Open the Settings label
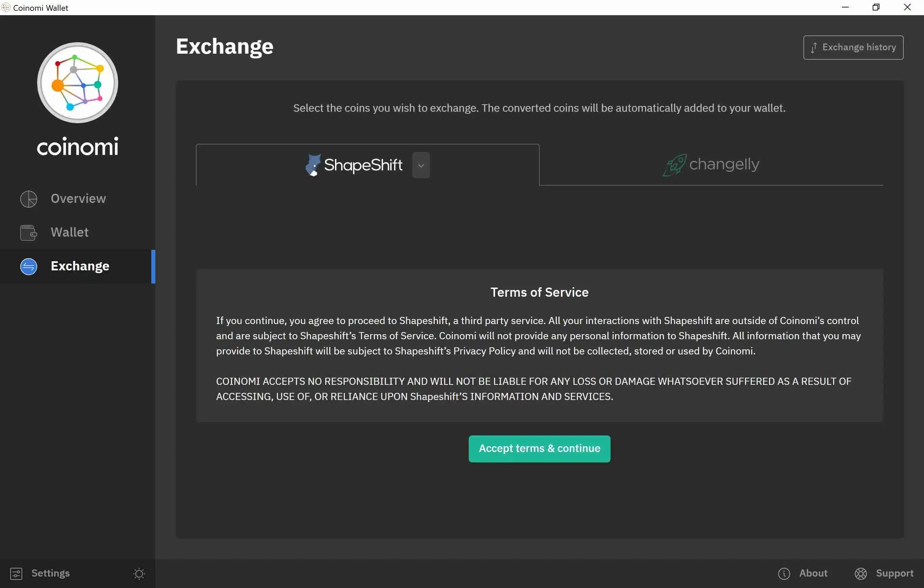The height and width of the screenshot is (588, 924). [50, 573]
